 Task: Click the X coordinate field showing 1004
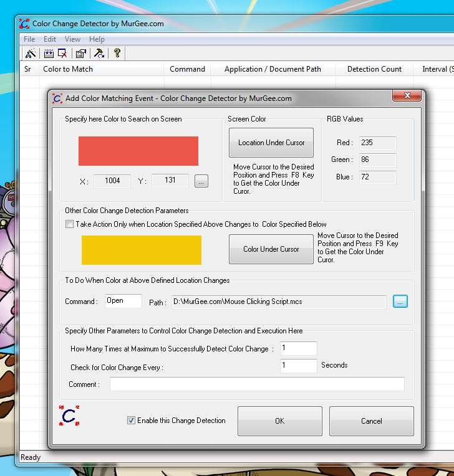coord(112,181)
